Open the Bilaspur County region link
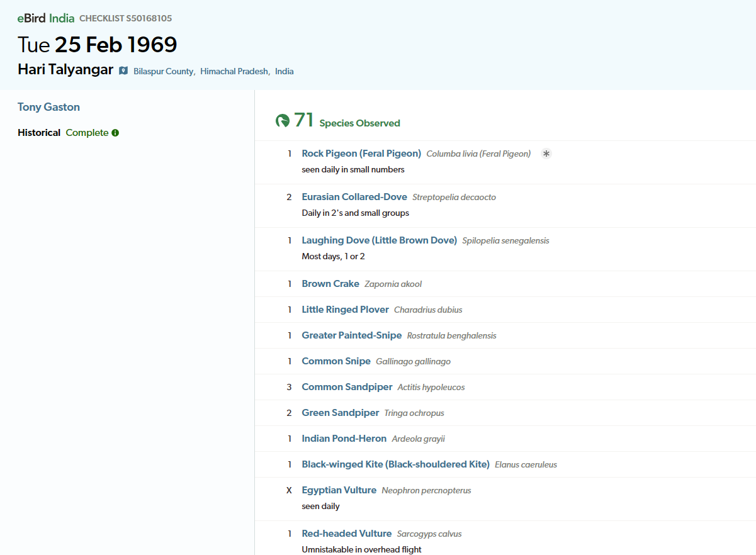The width and height of the screenshot is (756, 555). (164, 71)
